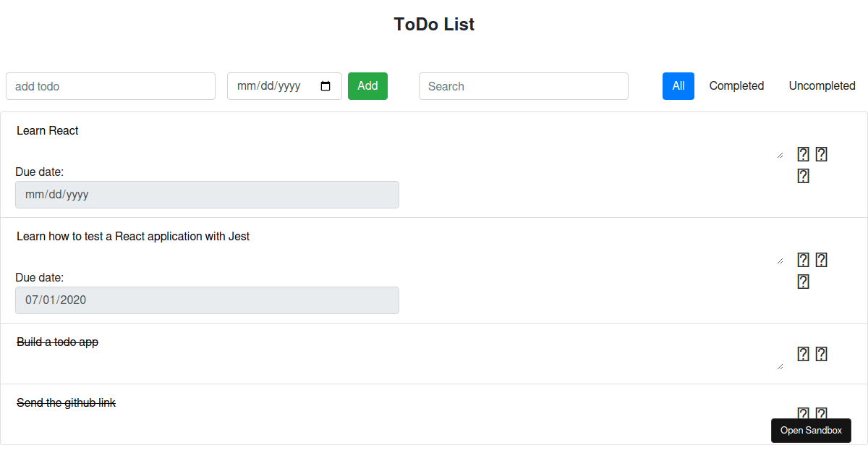
Task: Click second action icon in Learn React row
Action: coord(821,154)
